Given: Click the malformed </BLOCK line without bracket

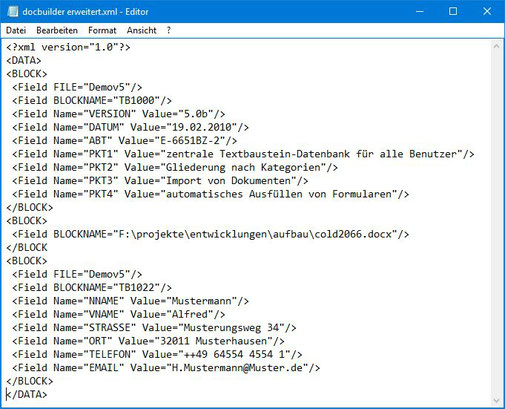Looking at the screenshot, I should point(27,248).
